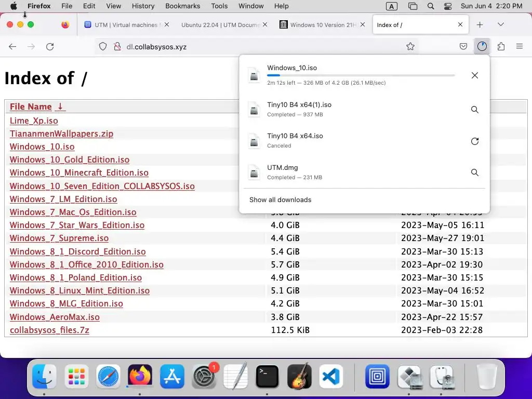The height and width of the screenshot is (399, 532).
Task: Open a new tab
Action: (x=480, y=25)
